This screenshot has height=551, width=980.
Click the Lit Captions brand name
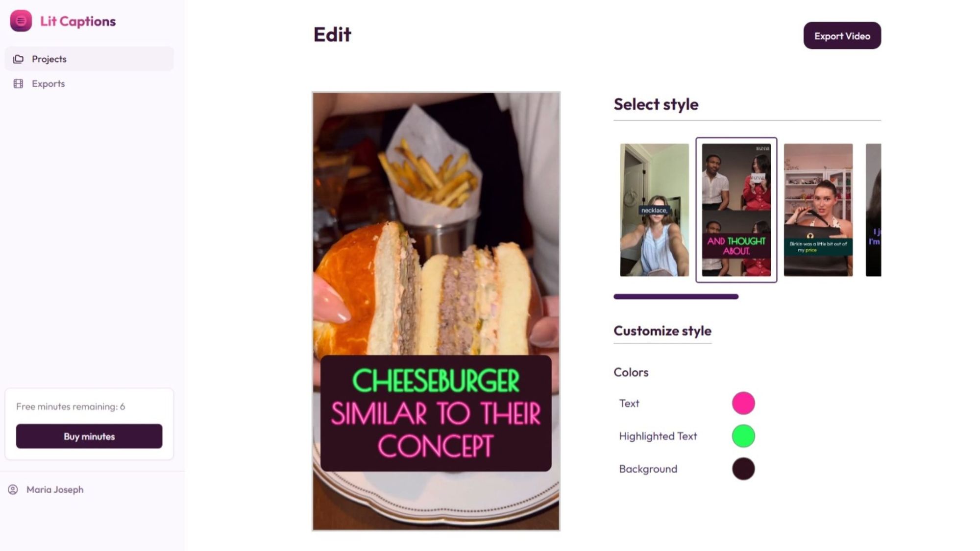[x=78, y=21]
